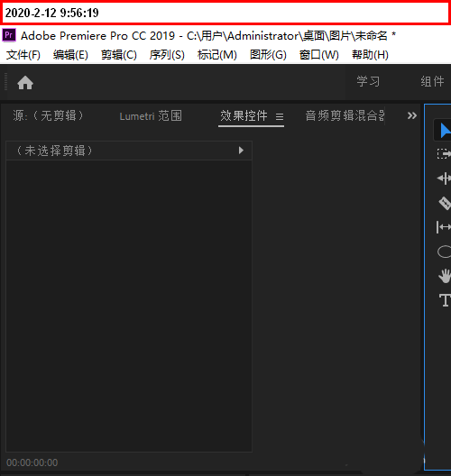Open the 学习 workspace
Screen dimensions: 451x476
pyautogui.click(x=368, y=82)
